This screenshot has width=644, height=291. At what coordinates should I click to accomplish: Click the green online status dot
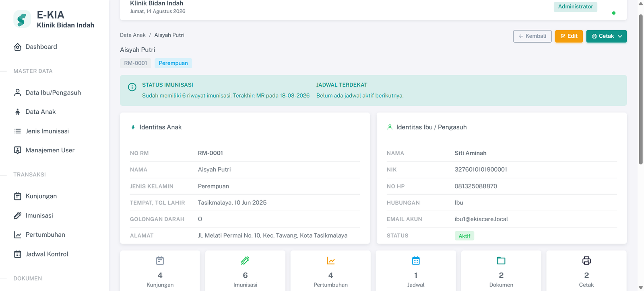click(613, 13)
